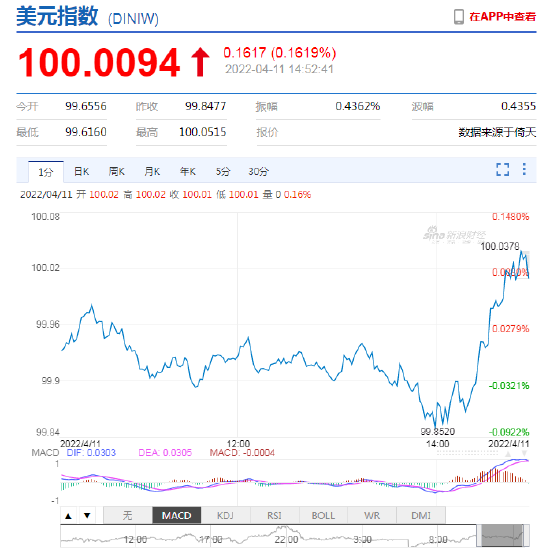This screenshot has width=550, height=549.
Task: Open the vertical three-dot chart menu
Action: click(524, 169)
